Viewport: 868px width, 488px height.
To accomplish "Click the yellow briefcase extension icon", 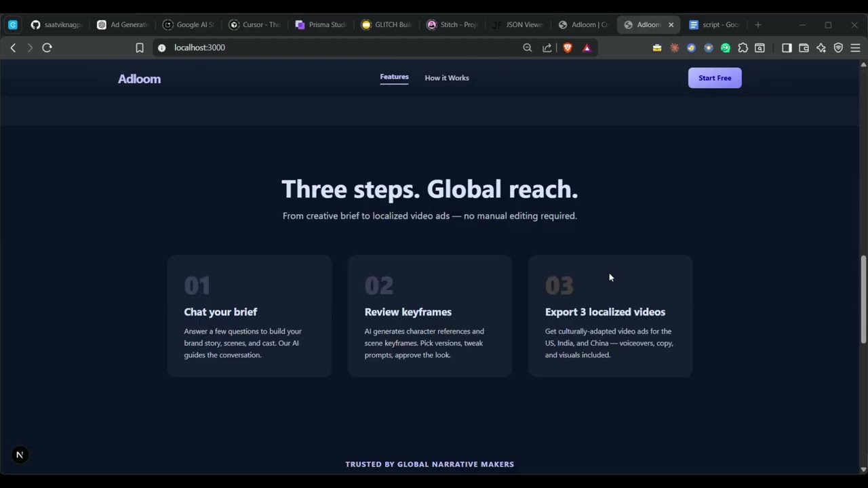I will [657, 47].
